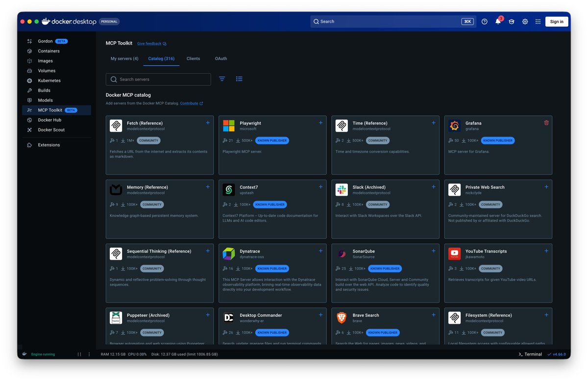Add Brave Search server plus icon
The width and height of the screenshot is (588, 382).
434,315
